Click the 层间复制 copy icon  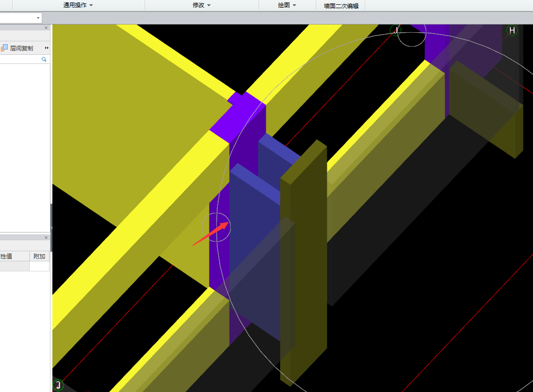tap(4, 48)
